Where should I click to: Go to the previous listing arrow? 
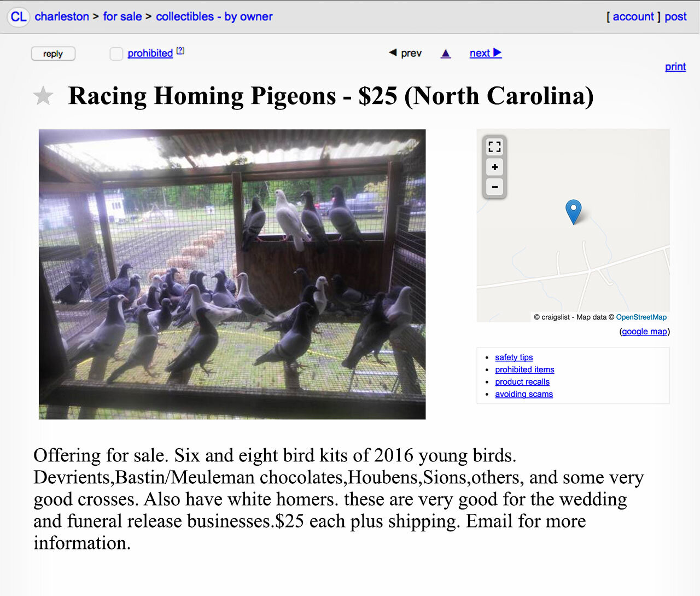pyautogui.click(x=405, y=53)
